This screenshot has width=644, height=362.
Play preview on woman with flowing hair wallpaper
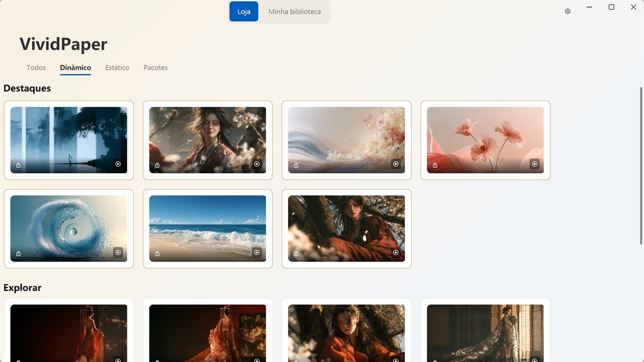(x=257, y=164)
